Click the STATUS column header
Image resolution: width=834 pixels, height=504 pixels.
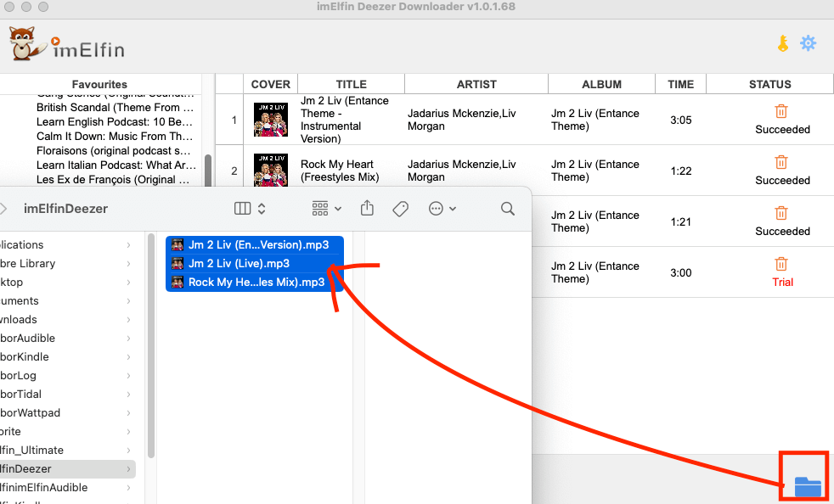pos(769,84)
